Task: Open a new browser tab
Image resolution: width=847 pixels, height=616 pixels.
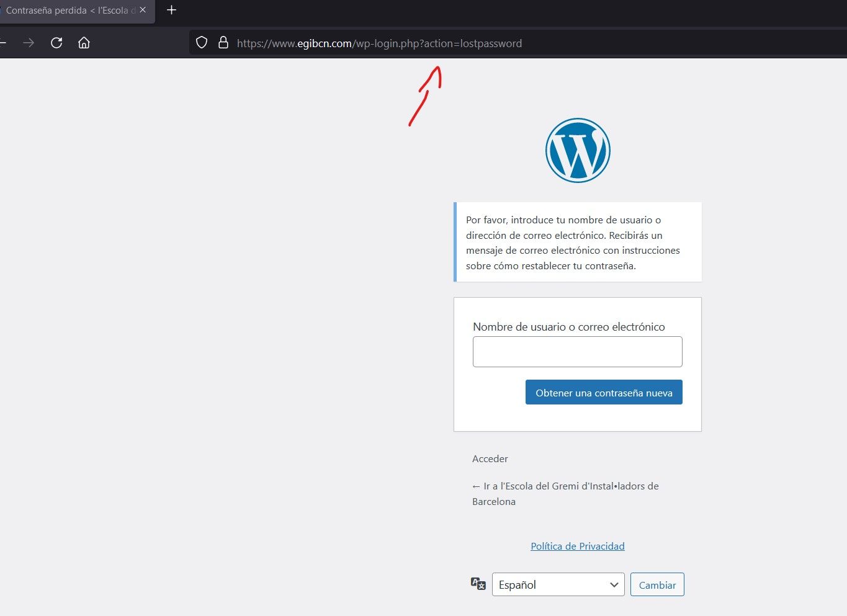Action: [x=172, y=10]
